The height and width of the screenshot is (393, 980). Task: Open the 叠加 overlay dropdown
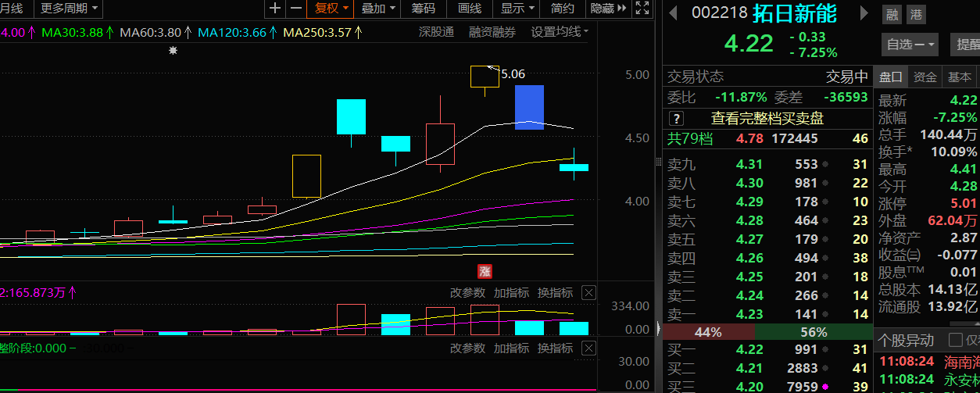379,9
